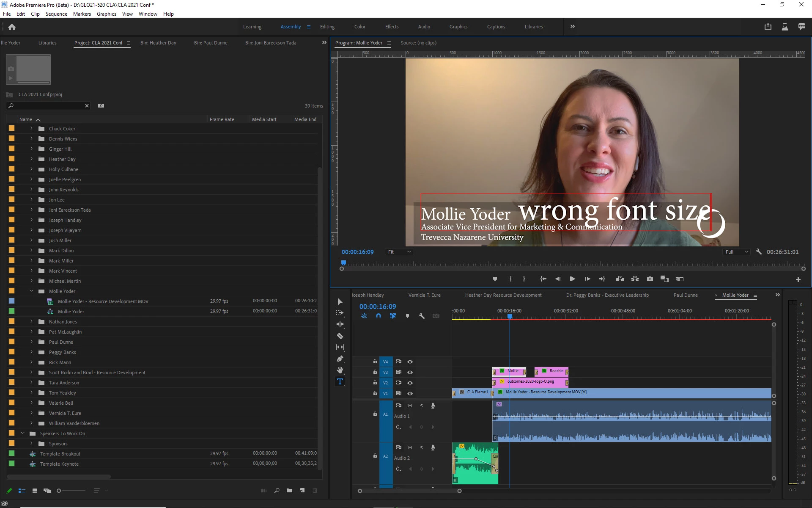
Task: Click Add Marker in program monitor
Action: click(x=495, y=279)
